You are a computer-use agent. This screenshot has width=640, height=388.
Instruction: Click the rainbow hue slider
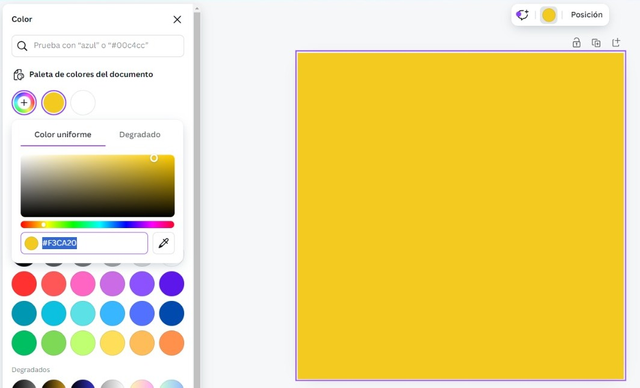(98, 224)
